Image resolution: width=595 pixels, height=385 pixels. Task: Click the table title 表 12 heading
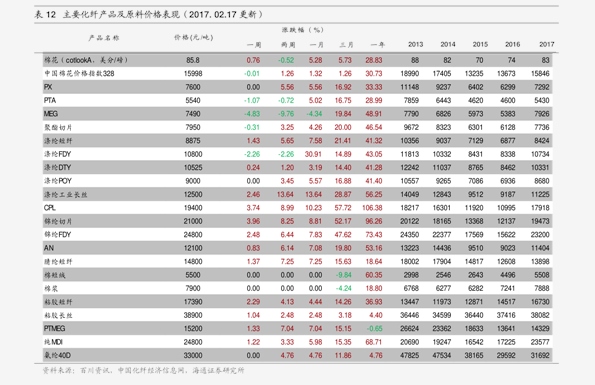(x=148, y=15)
